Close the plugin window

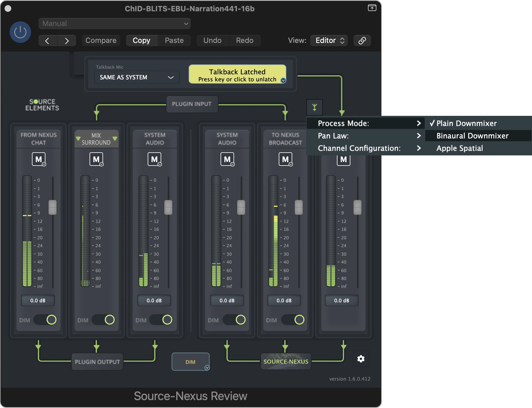pyautogui.click(x=8, y=8)
